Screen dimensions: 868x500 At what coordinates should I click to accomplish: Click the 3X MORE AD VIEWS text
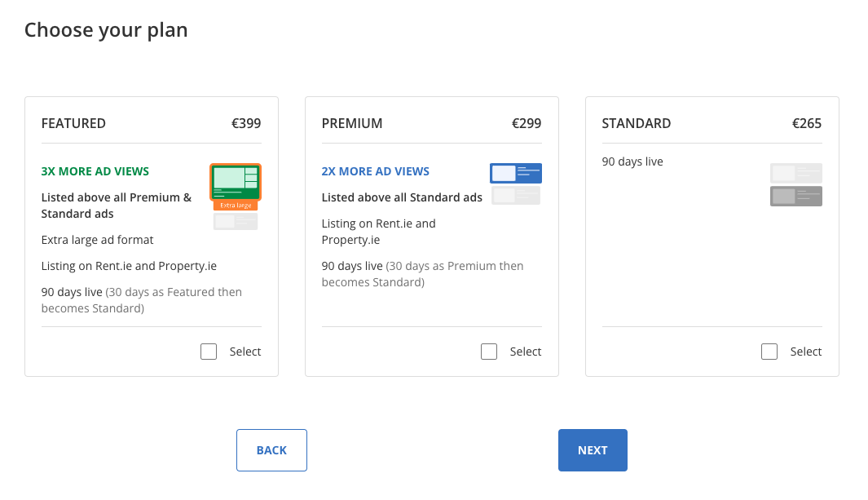point(95,171)
